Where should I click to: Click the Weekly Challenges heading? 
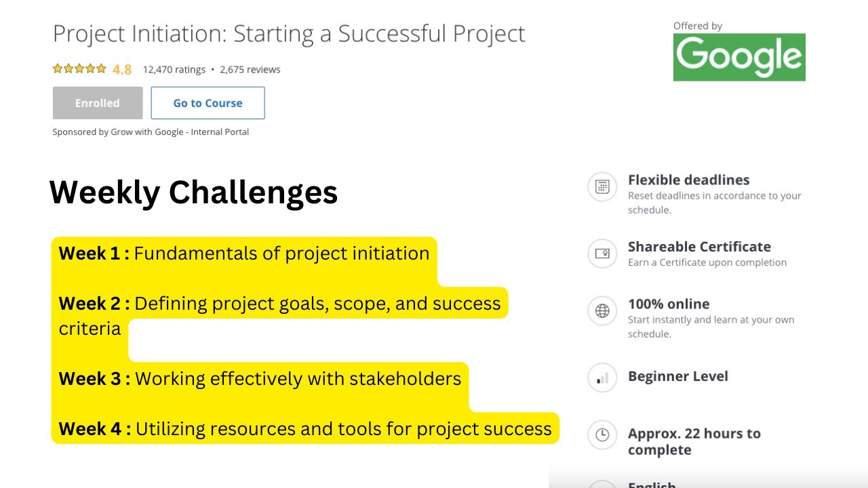coord(193,192)
